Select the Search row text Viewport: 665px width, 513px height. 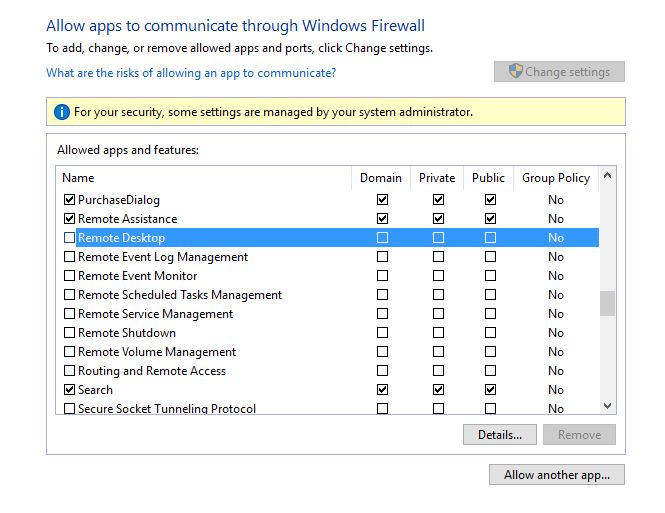pos(95,389)
